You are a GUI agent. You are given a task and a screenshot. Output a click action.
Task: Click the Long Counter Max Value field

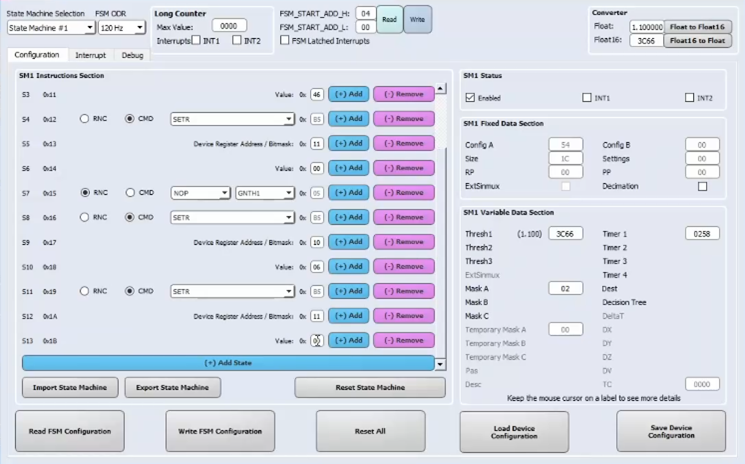pyautogui.click(x=229, y=26)
